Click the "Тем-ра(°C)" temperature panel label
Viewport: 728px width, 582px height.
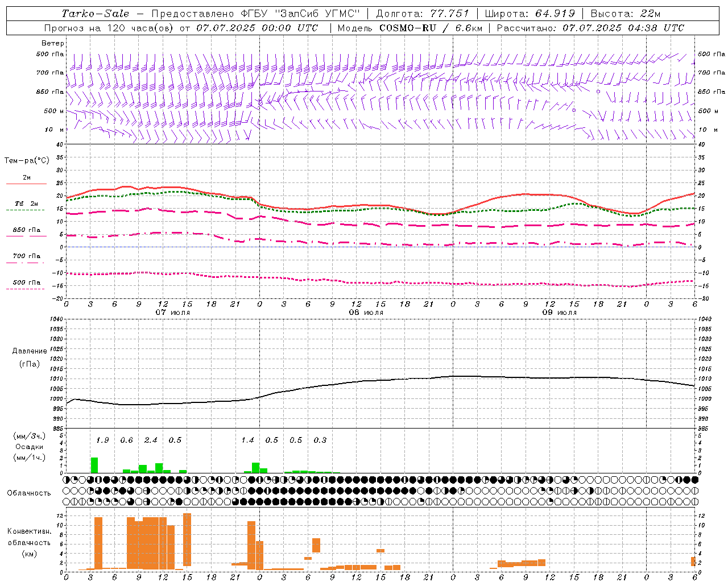pos(27,161)
